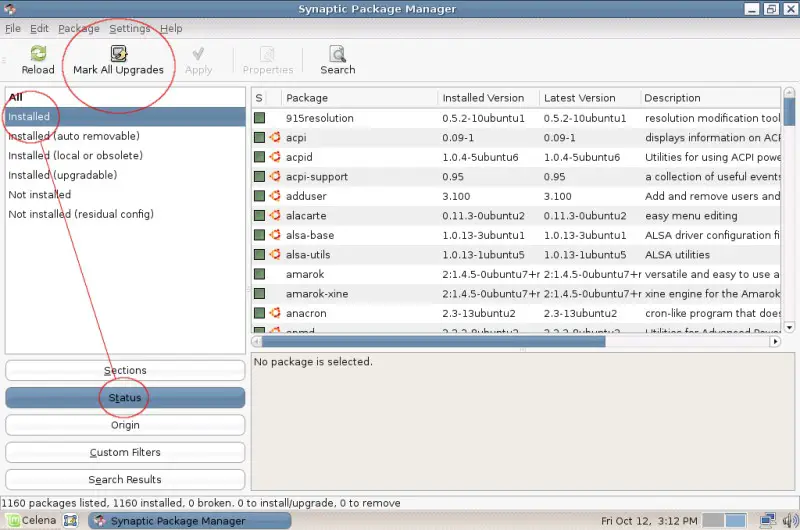Toggle the status box for alacarte
Screen dimensions: 800x530
(x=259, y=215)
